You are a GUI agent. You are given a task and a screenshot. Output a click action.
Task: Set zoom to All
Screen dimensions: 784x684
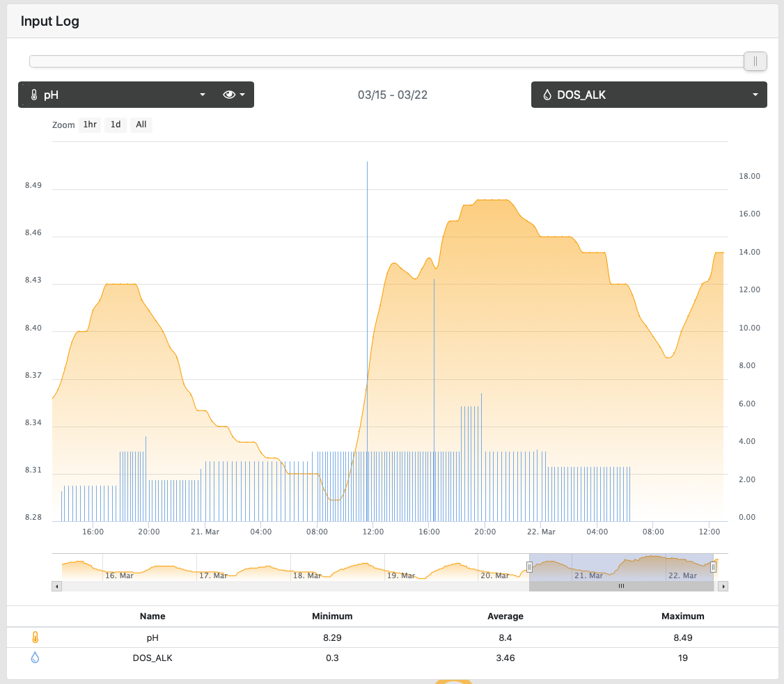(x=141, y=125)
